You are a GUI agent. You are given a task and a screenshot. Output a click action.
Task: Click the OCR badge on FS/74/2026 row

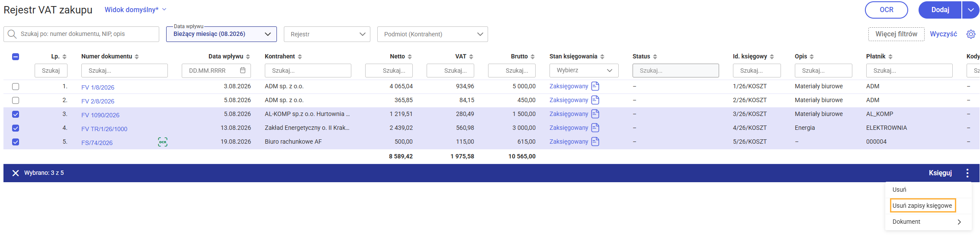163,142
